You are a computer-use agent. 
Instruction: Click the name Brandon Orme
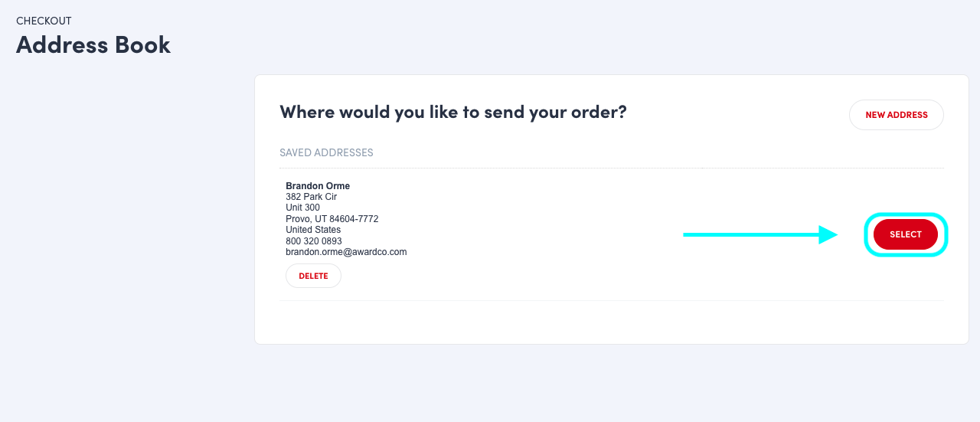[318, 186]
